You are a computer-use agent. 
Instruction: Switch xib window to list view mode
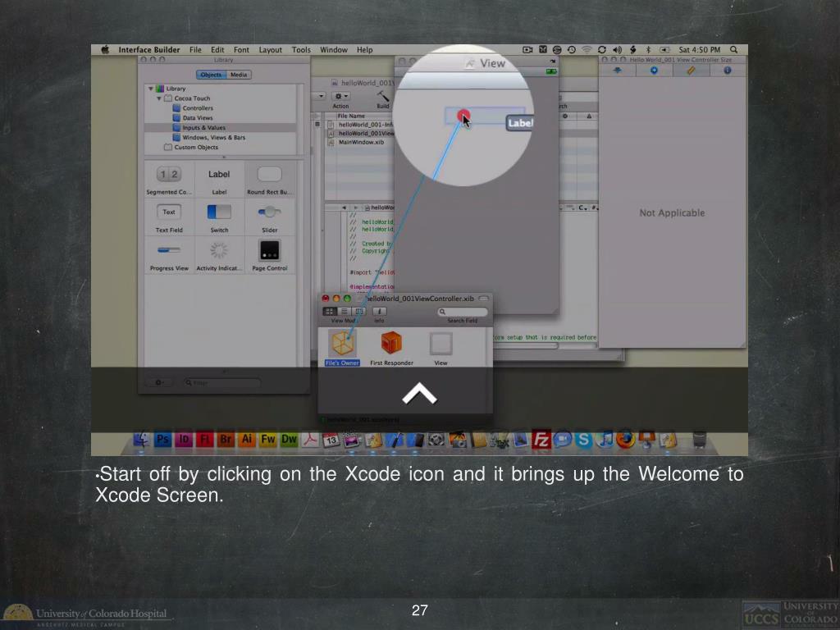point(345,311)
